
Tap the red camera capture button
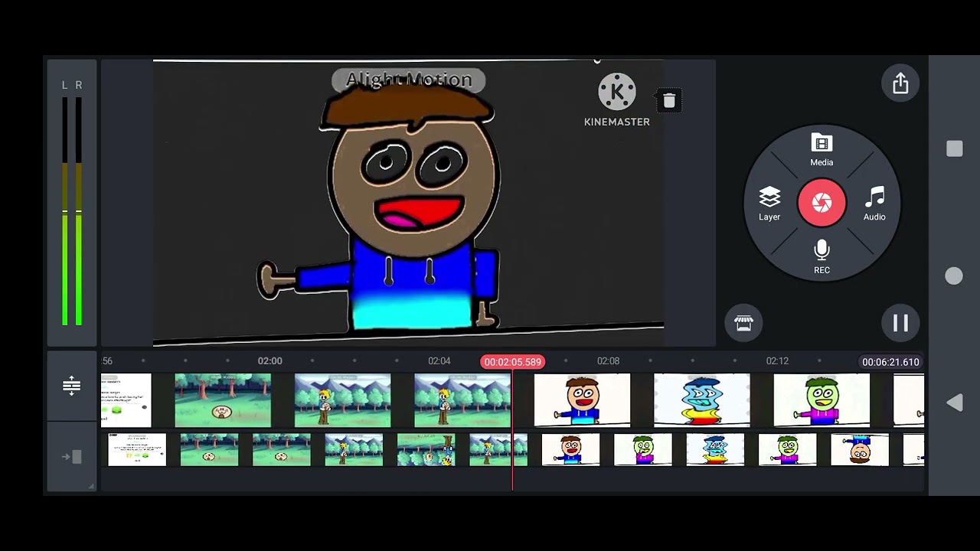(822, 203)
